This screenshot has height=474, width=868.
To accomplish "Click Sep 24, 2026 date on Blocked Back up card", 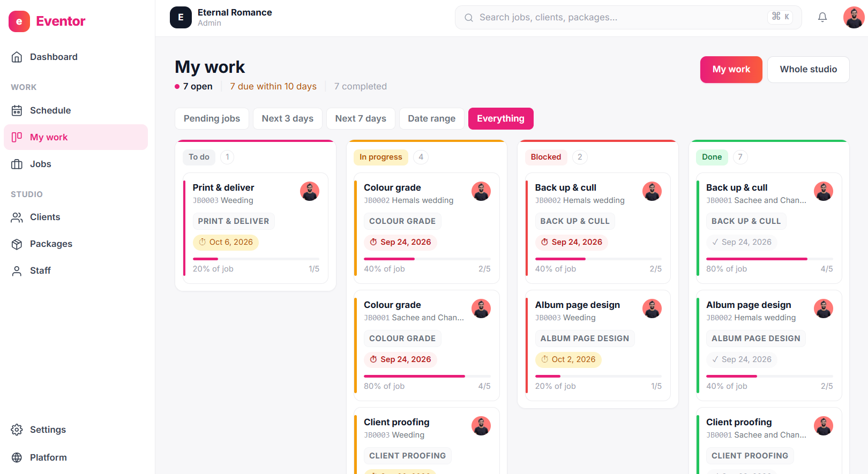I will click(571, 242).
